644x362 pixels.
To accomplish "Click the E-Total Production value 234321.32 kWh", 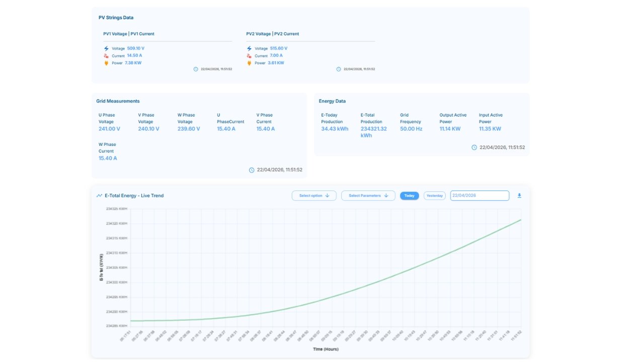I will pos(373,132).
